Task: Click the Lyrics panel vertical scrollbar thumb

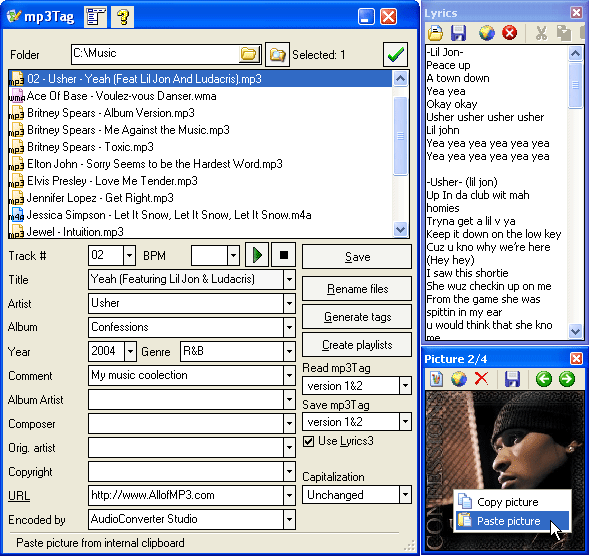Action: pos(575,85)
